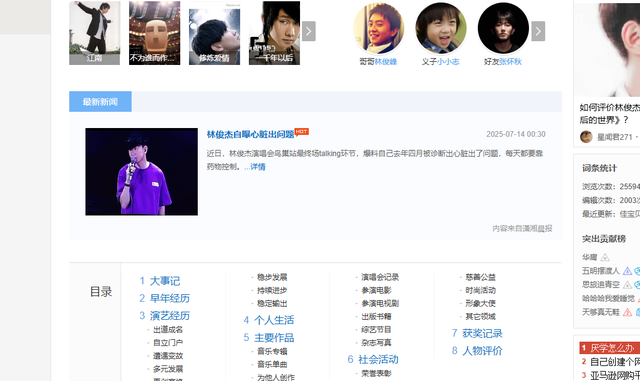This screenshot has height=381, width=640.
Task: Open hot item 2 自己创建个网…
Action: [x=615, y=362]
